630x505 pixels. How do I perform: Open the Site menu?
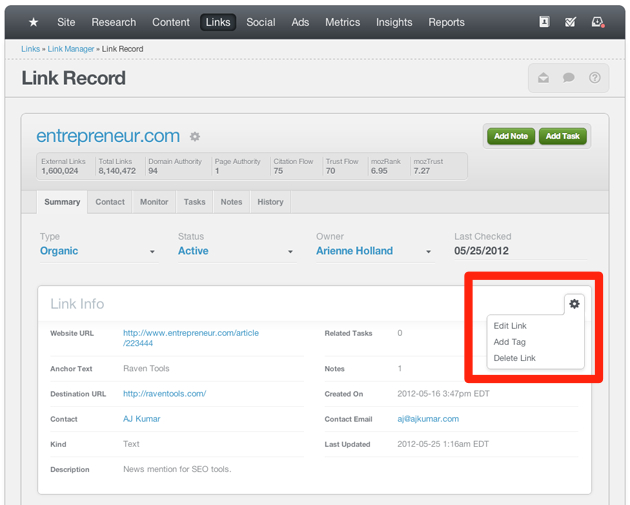coord(66,22)
